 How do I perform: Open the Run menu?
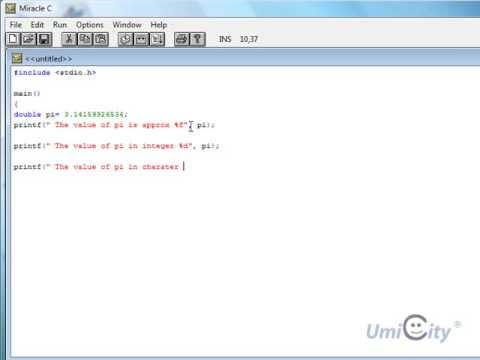[60, 25]
